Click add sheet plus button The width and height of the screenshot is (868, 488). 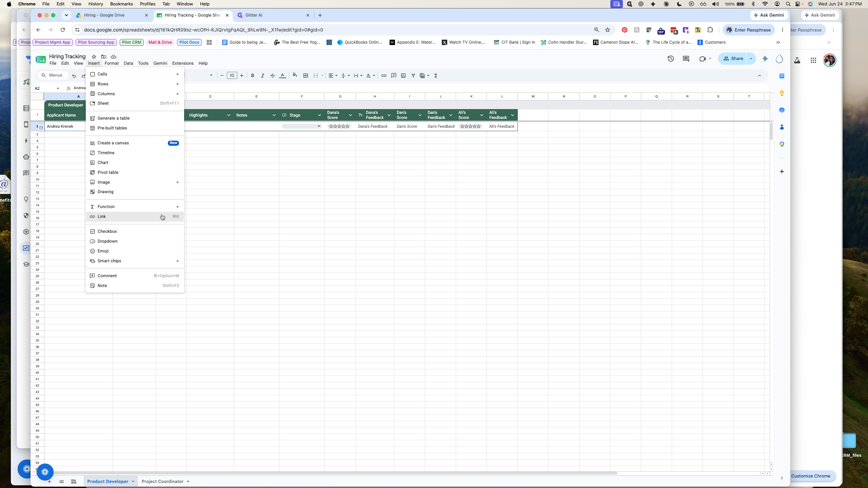coord(50,482)
